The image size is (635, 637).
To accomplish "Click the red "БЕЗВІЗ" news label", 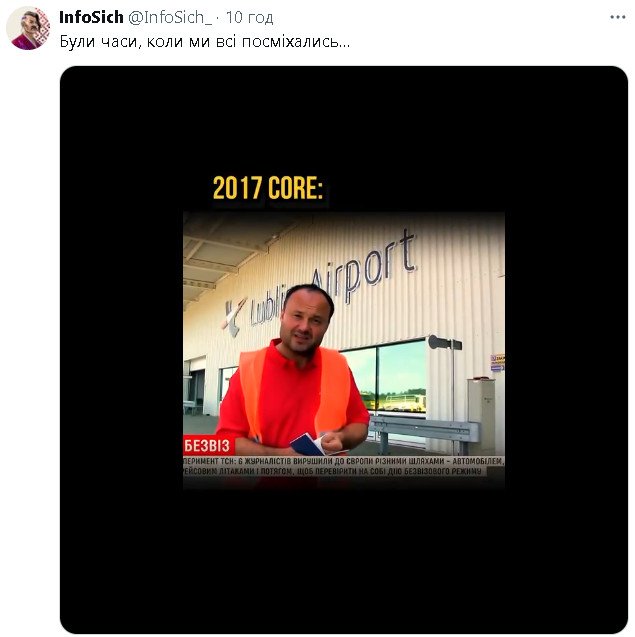I will (208, 446).
